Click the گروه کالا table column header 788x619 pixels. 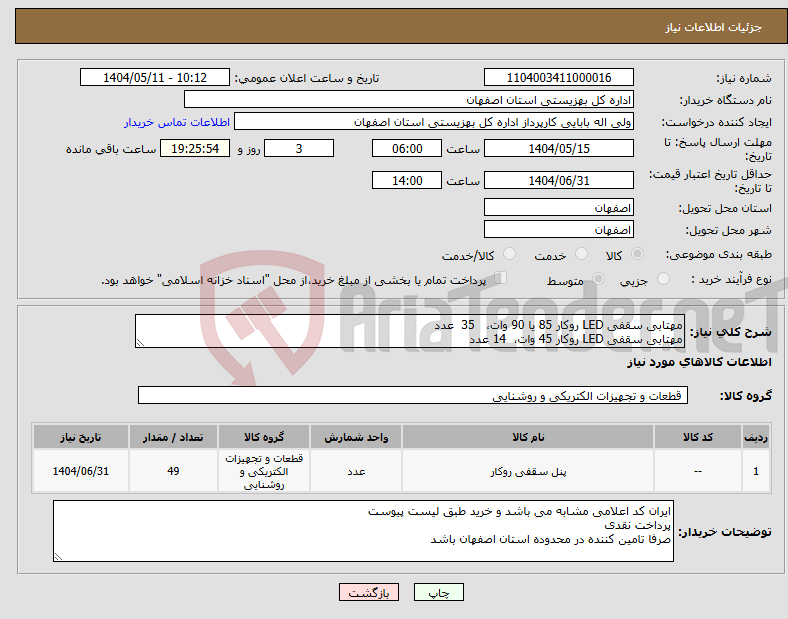(x=264, y=437)
